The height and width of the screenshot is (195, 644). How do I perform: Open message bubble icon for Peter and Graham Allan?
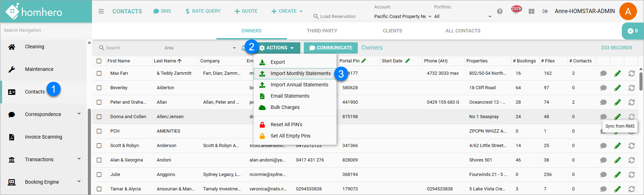603,102
